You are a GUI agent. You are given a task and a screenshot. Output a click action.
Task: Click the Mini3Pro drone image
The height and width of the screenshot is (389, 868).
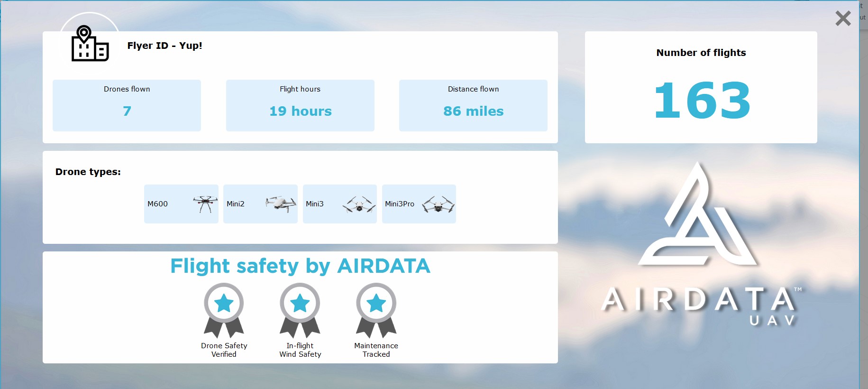coord(438,204)
